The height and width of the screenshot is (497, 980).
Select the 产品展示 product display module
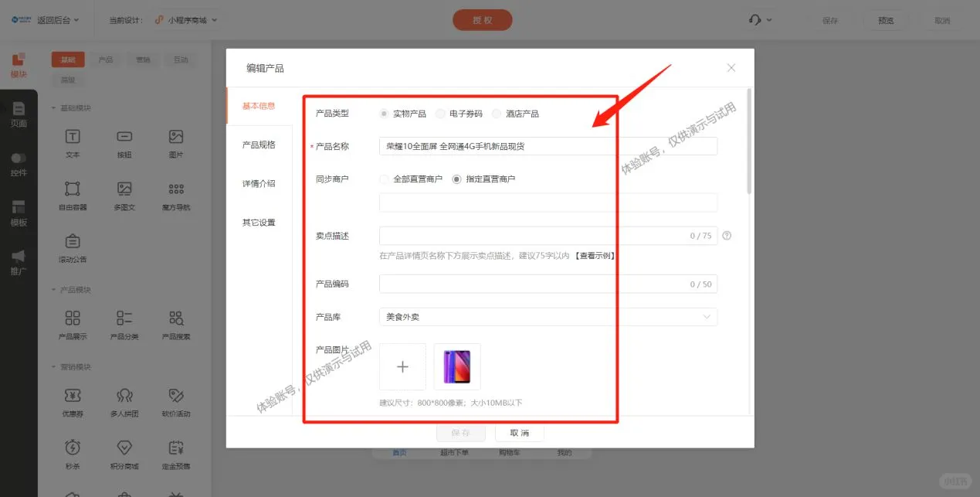(x=72, y=325)
